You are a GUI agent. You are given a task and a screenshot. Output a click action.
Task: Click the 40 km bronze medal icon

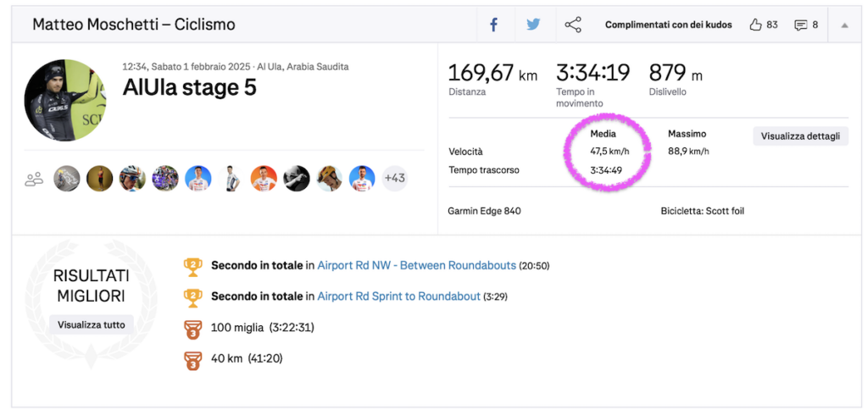192,359
